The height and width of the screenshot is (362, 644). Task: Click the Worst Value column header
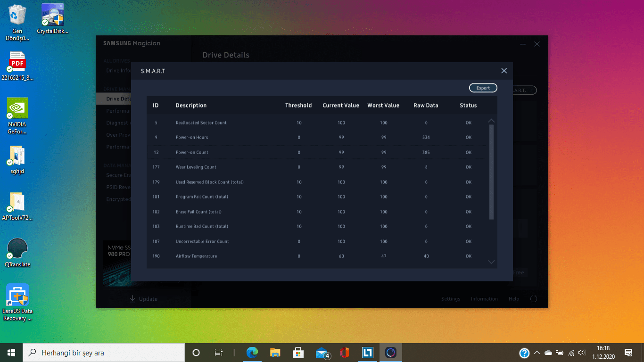383,105
